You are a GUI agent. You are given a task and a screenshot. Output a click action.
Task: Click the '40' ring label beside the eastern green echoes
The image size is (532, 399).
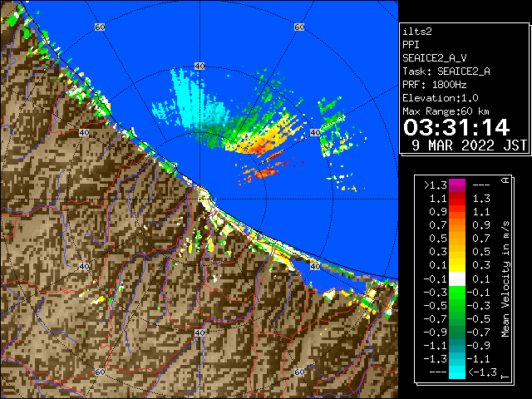coord(315,133)
